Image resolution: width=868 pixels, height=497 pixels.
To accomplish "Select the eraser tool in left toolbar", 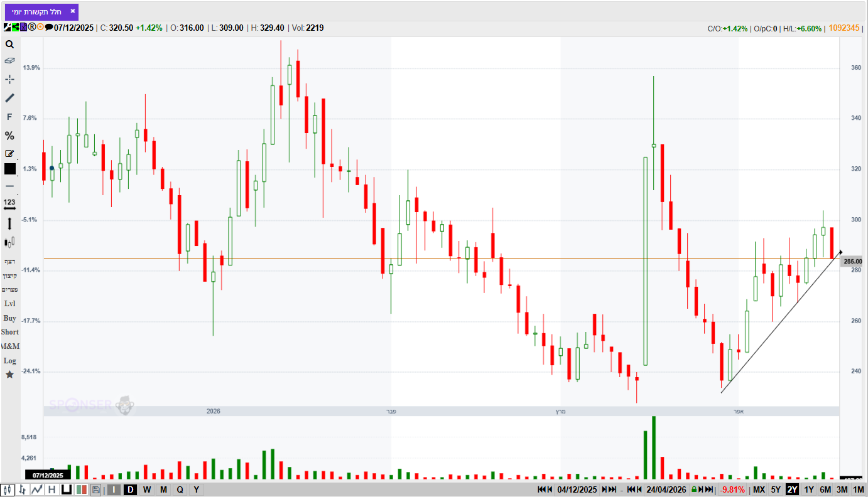I will coord(9,61).
